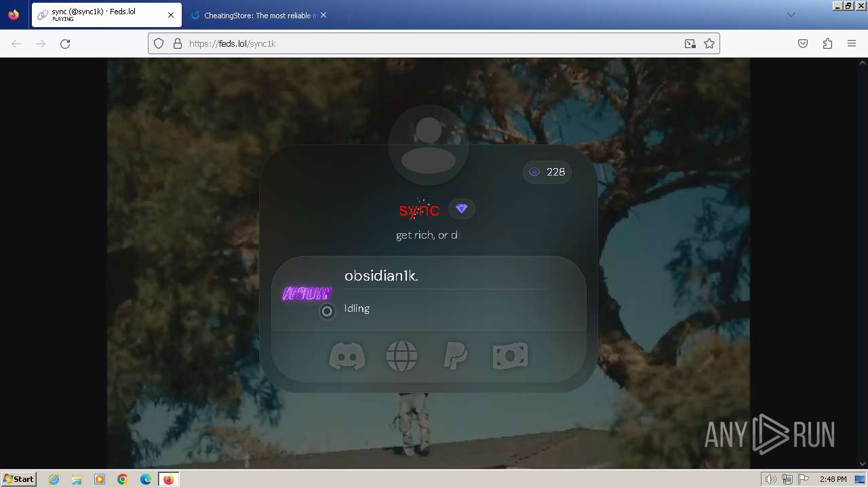Launch Google Chrome from taskbar
This screenshot has width=868, height=488.
123,479
